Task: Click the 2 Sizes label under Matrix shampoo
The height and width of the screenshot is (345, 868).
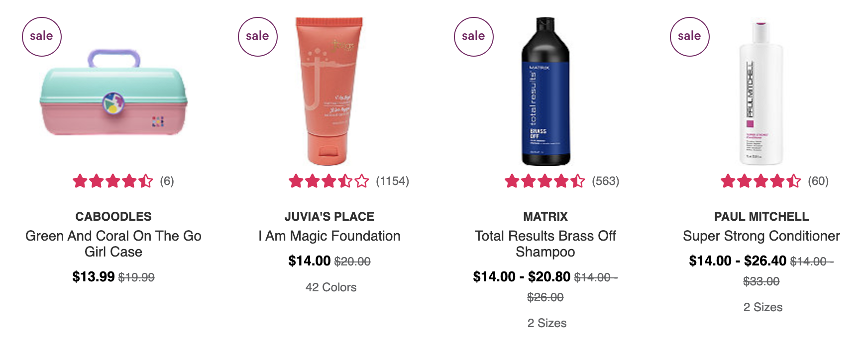Action: (547, 323)
